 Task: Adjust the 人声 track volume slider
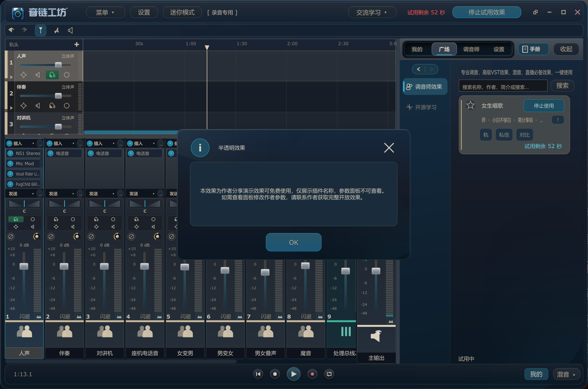(x=58, y=65)
